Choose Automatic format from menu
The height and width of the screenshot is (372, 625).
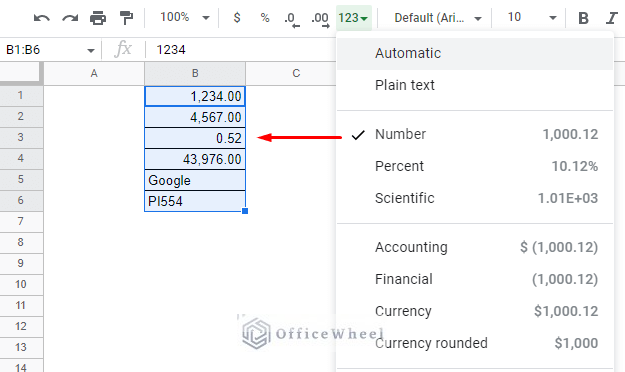pos(474,53)
